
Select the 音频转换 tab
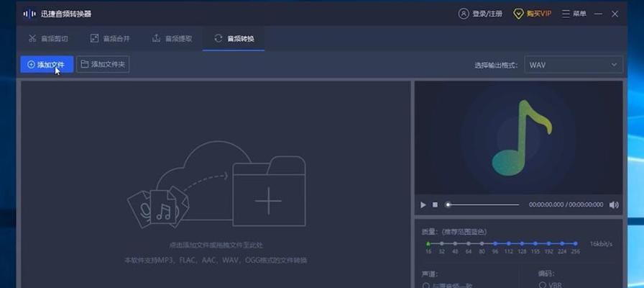tap(234, 39)
